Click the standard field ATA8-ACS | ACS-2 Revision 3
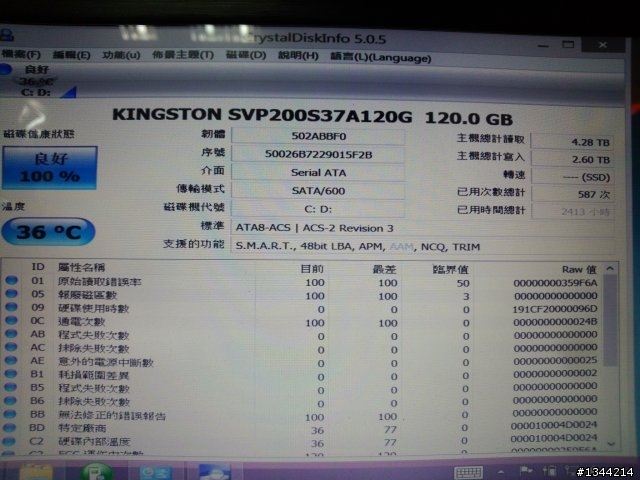The image size is (640, 480). tap(423, 228)
